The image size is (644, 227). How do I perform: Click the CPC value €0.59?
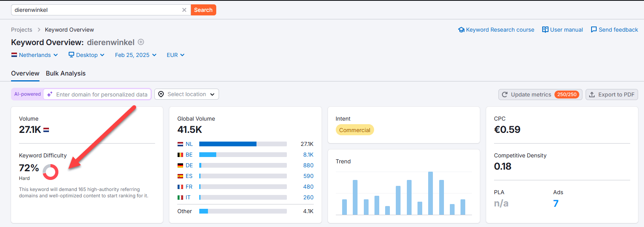pyautogui.click(x=507, y=129)
